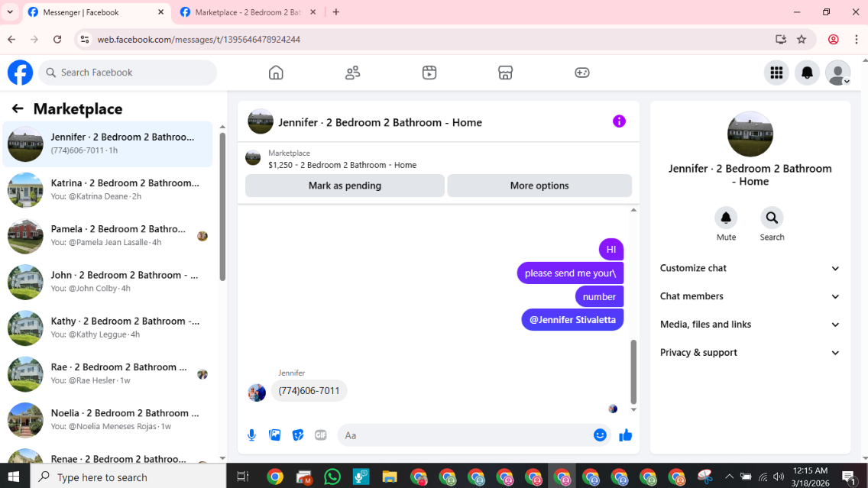Image resolution: width=868 pixels, height=488 pixels.
Task: Click Jennifer's avatar beside phone message
Action: 257,393
